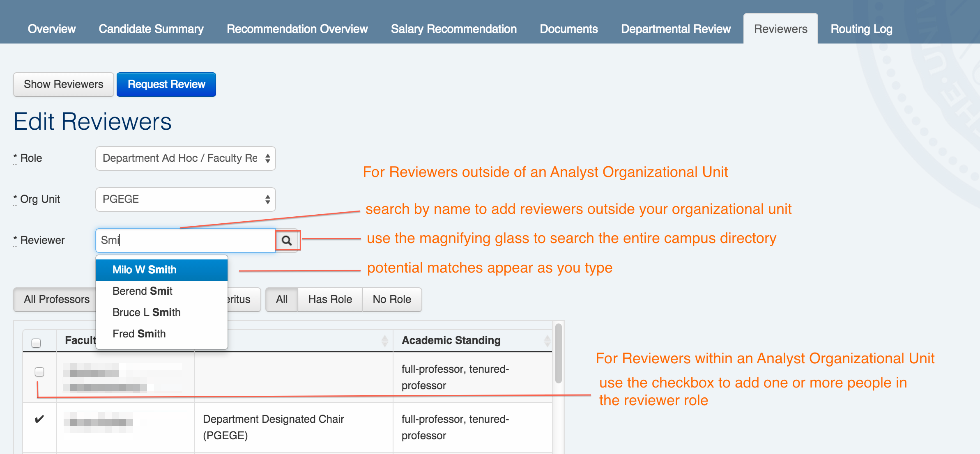The height and width of the screenshot is (454, 980).
Task: Click checkmark in Department Designated Chair row
Action: [39, 419]
